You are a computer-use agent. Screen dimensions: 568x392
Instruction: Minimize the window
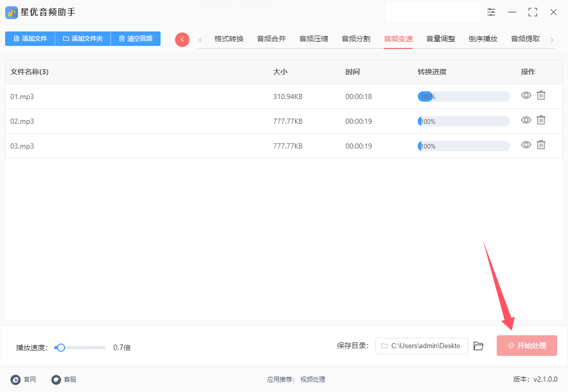(512, 12)
